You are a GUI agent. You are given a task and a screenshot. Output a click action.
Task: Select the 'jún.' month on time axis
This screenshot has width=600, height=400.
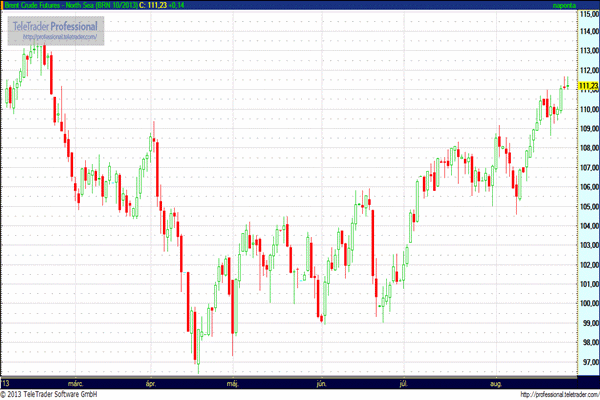pyautogui.click(x=321, y=382)
